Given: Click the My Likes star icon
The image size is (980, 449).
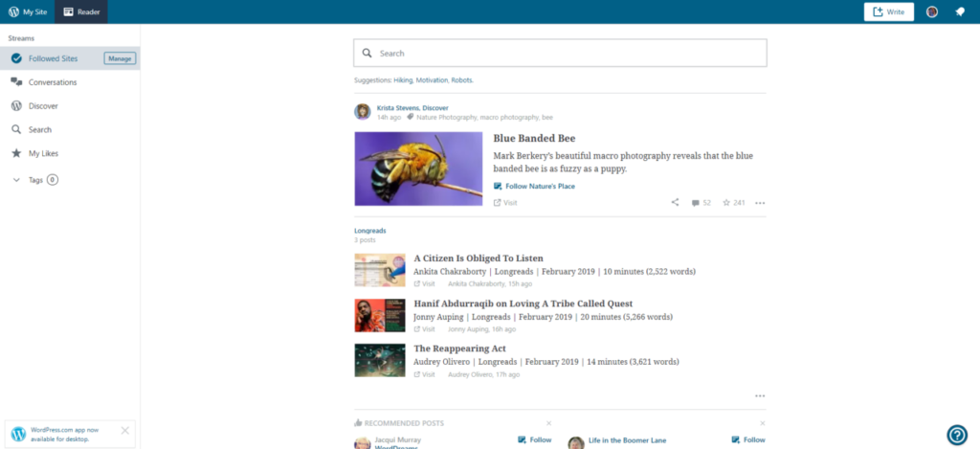Looking at the screenshot, I should (16, 153).
